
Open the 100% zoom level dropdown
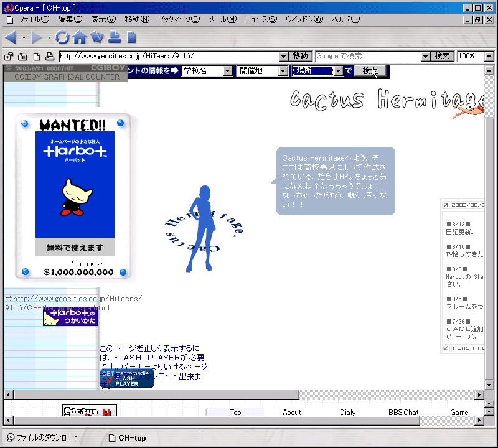pos(489,57)
